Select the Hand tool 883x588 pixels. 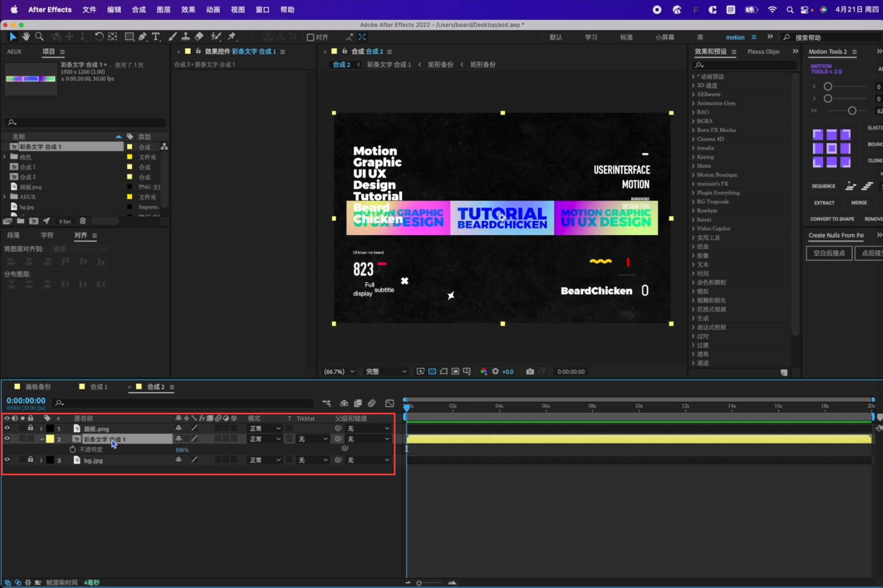(x=26, y=36)
